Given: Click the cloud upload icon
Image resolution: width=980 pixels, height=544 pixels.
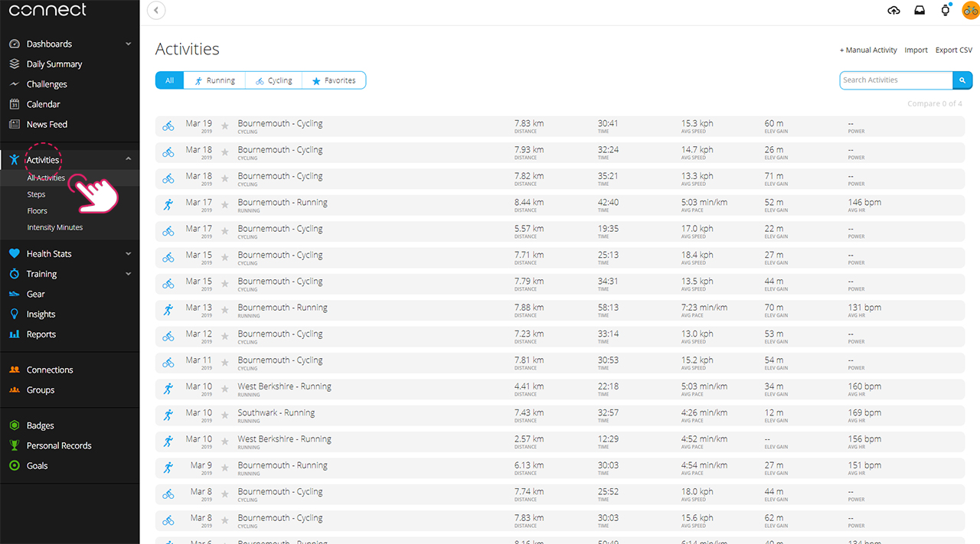Looking at the screenshot, I should [893, 10].
